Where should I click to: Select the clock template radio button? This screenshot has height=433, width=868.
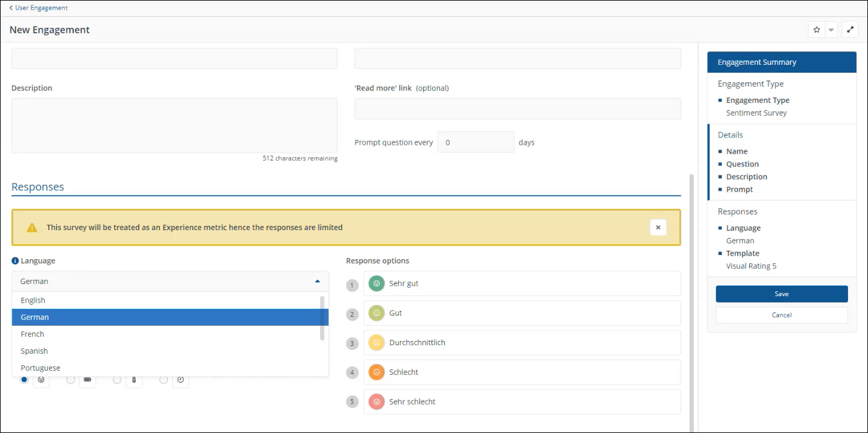tap(164, 380)
